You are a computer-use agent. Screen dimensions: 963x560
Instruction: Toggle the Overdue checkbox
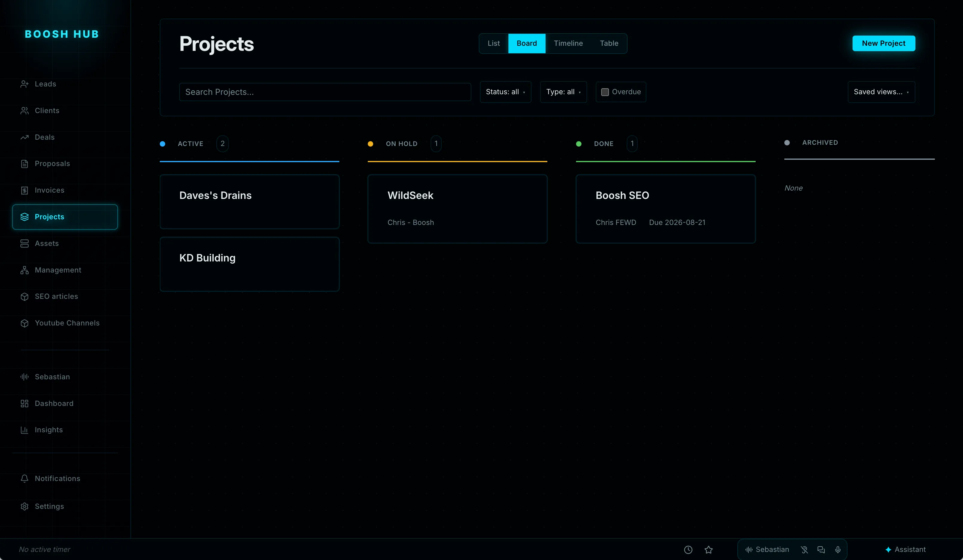tap(605, 92)
